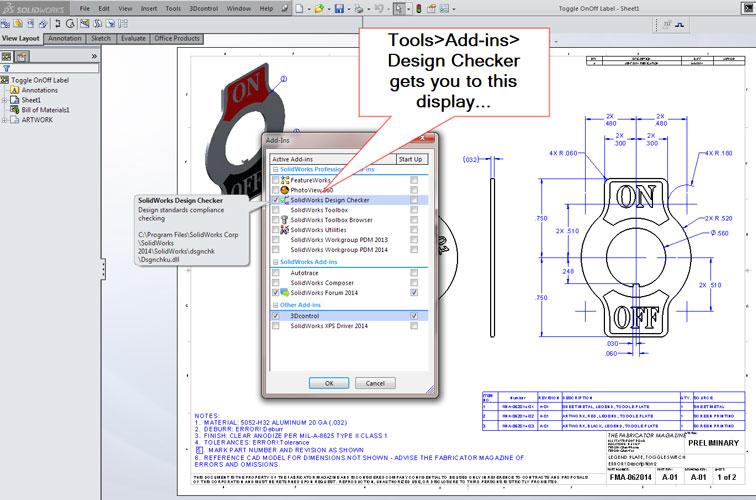This screenshot has width=756, height=500.
Task: Click the New document icon
Action: click(x=299, y=8)
